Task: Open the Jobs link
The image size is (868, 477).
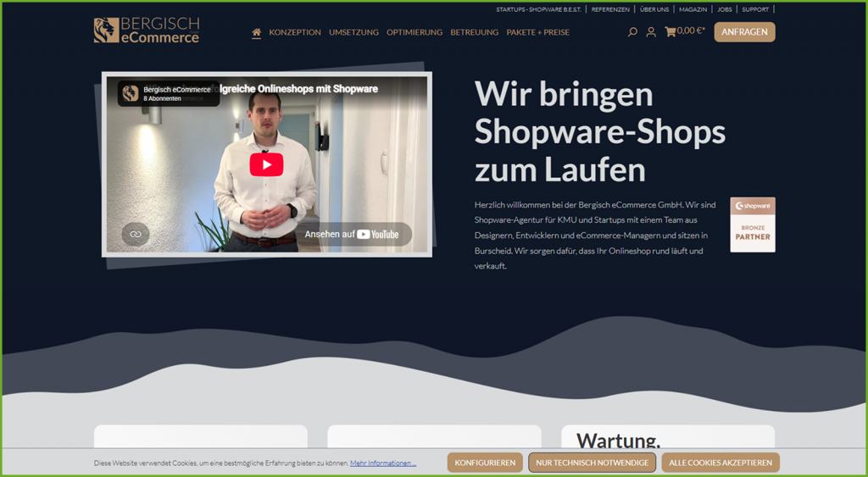Action: [x=725, y=9]
